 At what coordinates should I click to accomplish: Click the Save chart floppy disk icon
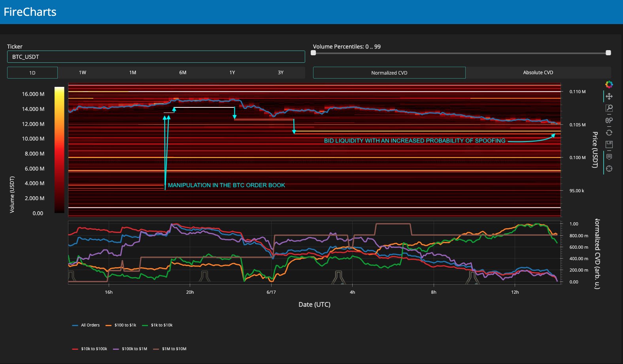coord(609,144)
